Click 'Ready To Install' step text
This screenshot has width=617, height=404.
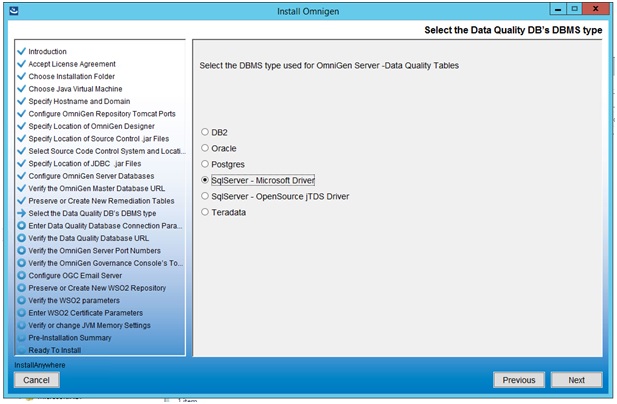pyautogui.click(x=55, y=350)
